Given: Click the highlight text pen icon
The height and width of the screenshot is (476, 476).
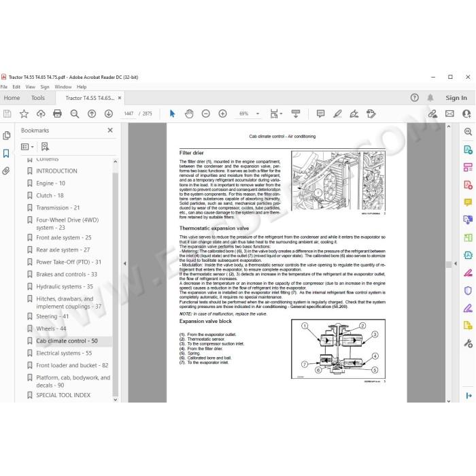Looking at the screenshot, I should (x=337, y=114).
